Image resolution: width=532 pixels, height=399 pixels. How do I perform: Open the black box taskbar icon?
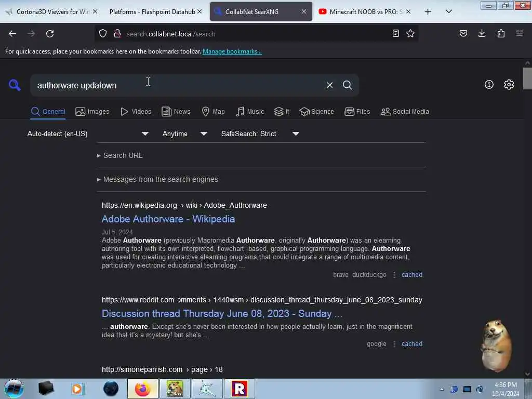(x=46, y=389)
